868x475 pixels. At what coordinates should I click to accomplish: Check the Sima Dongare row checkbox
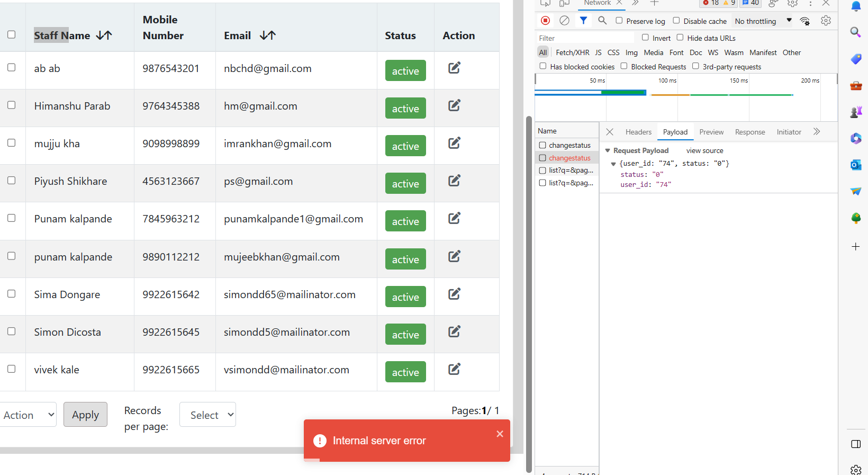click(x=11, y=293)
